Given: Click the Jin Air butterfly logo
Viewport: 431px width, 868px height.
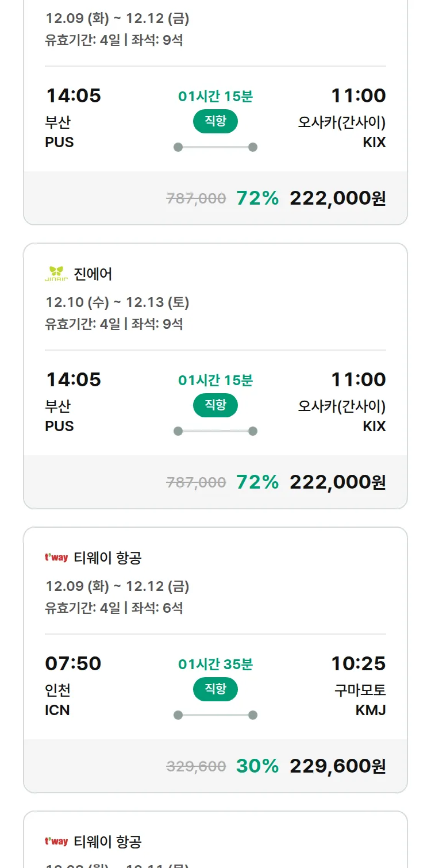Looking at the screenshot, I should click(56, 274).
